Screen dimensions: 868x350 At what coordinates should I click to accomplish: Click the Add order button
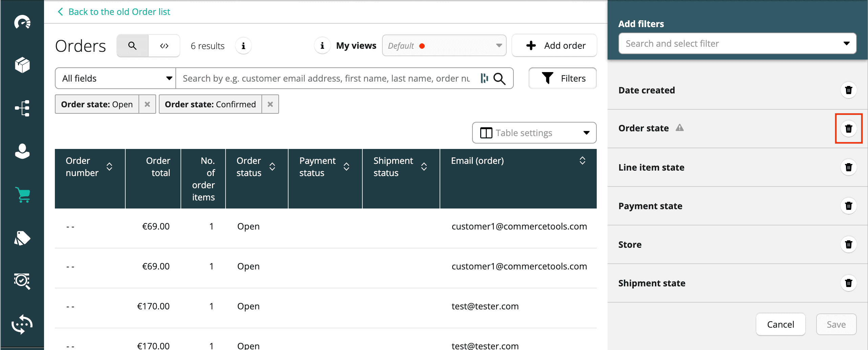pos(554,46)
